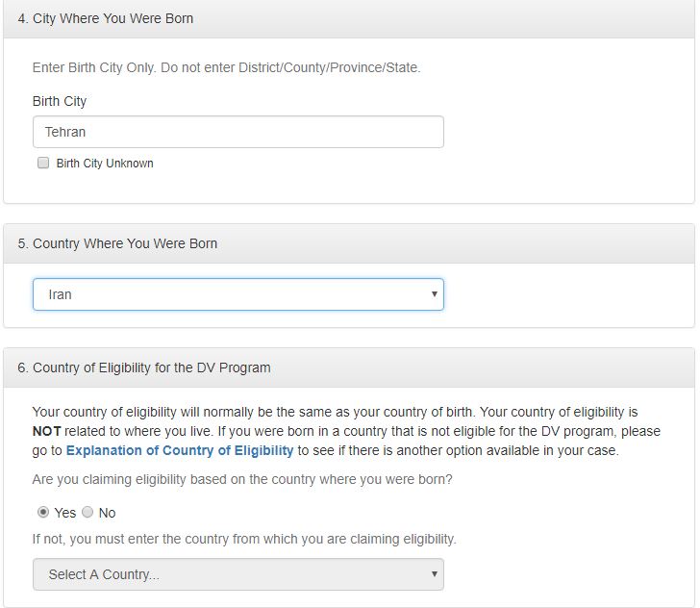The width and height of the screenshot is (700, 608).
Task: Check the Birth City Unknown checkbox
Action: [x=43, y=164]
